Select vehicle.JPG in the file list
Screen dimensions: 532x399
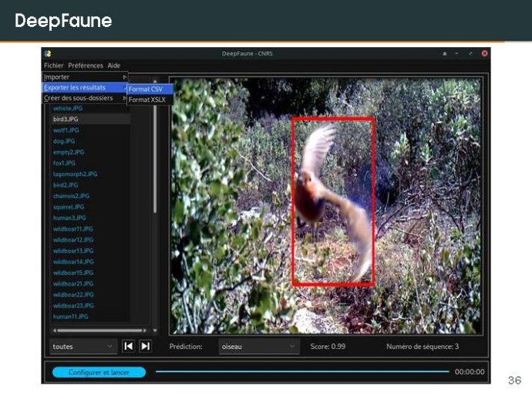tap(68, 108)
